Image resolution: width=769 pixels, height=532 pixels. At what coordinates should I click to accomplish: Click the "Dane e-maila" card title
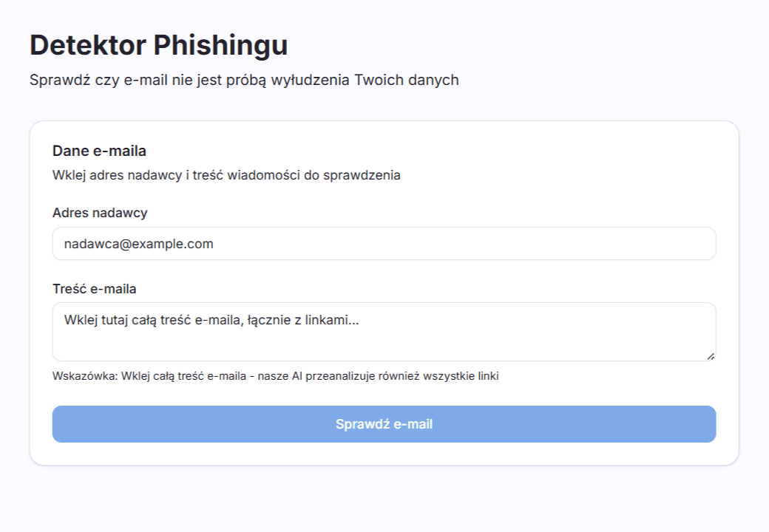pos(99,151)
